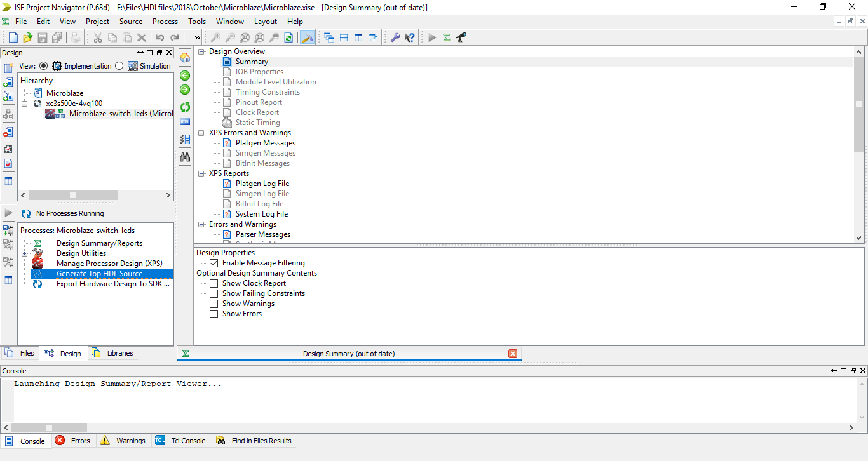
Task: Toggle the highlighted hammer toolbar icon
Action: tap(307, 37)
